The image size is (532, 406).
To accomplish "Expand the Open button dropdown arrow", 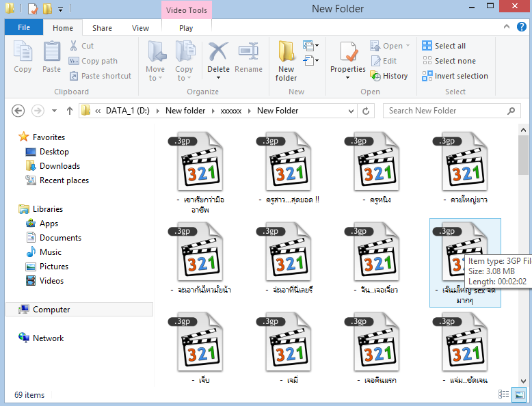I will pyautogui.click(x=408, y=46).
